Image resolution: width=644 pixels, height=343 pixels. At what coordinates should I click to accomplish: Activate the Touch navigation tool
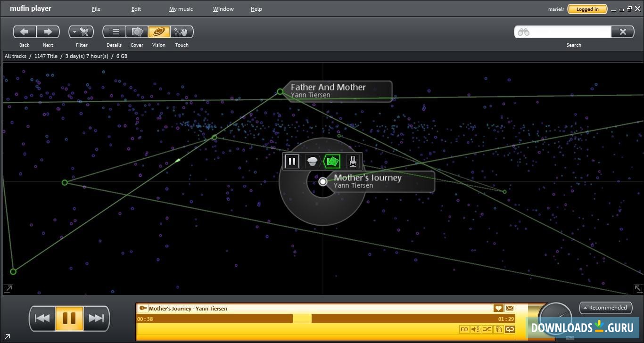click(182, 32)
